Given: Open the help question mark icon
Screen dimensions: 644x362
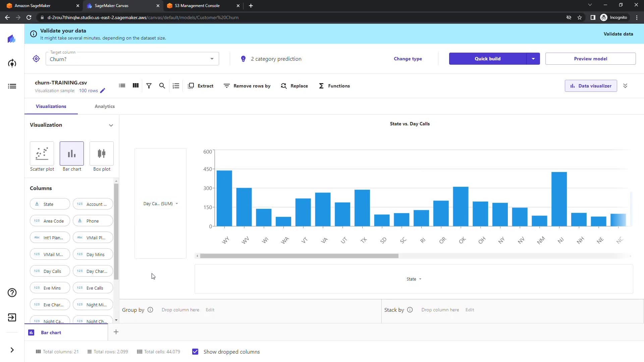Looking at the screenshot, I should pyautogui.click(x=12, y=293).
